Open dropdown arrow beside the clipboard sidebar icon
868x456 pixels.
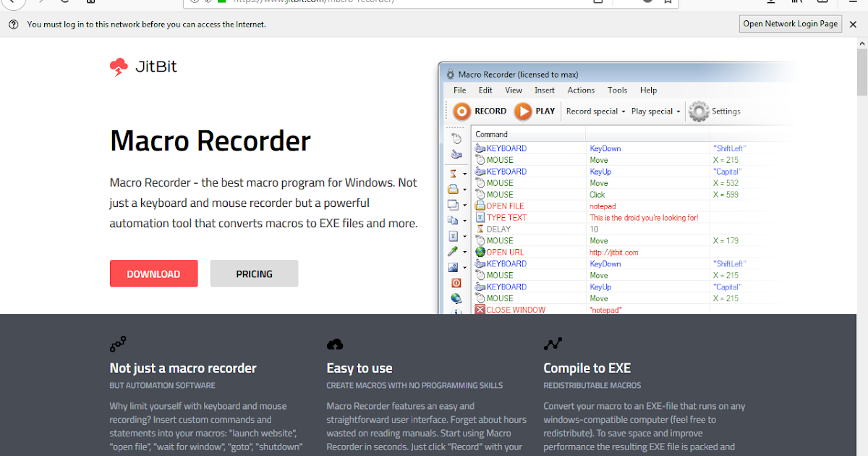pos(464,221)
